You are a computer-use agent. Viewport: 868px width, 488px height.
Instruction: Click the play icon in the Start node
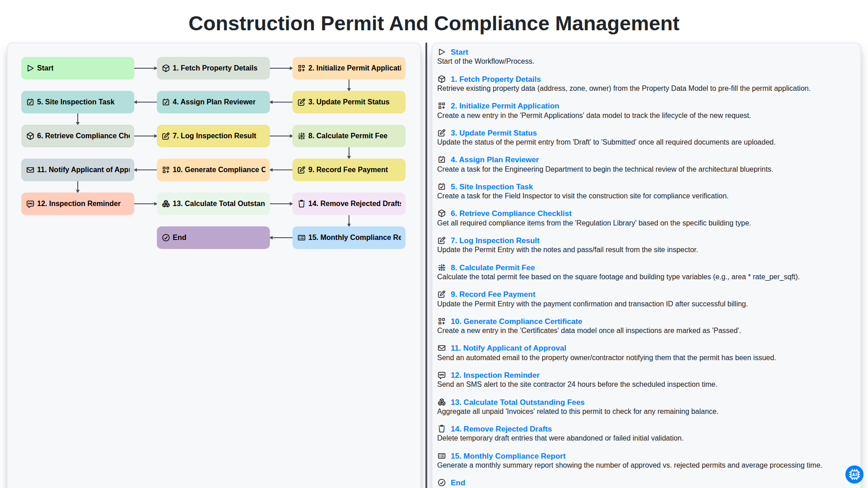pyautogui.click(x=30, y=68)
